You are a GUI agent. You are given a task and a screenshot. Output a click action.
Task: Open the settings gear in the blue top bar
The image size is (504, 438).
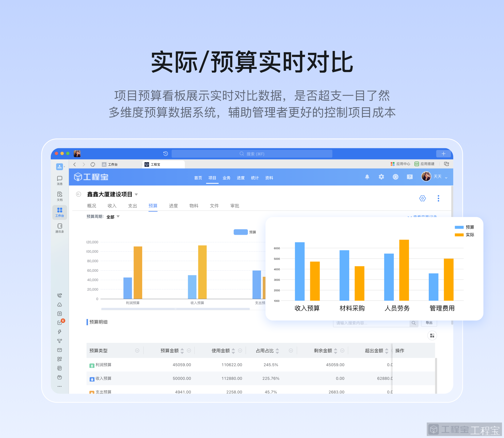pos(381,177)
